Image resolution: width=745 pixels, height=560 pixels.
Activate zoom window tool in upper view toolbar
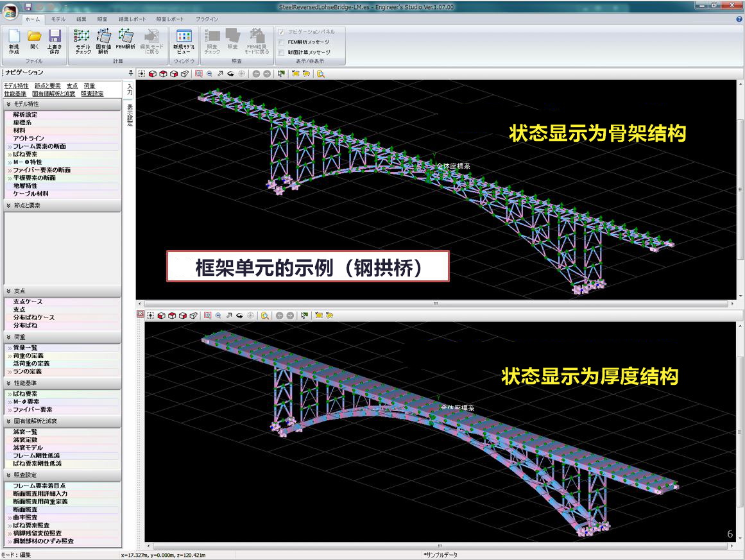[199, 74]
